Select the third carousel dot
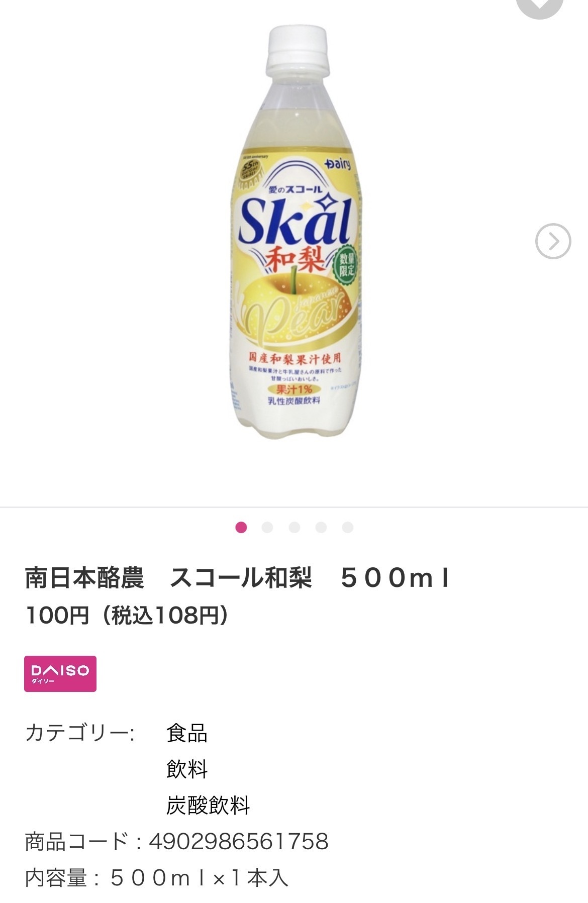588x903 pixels. tap(295, 527)
